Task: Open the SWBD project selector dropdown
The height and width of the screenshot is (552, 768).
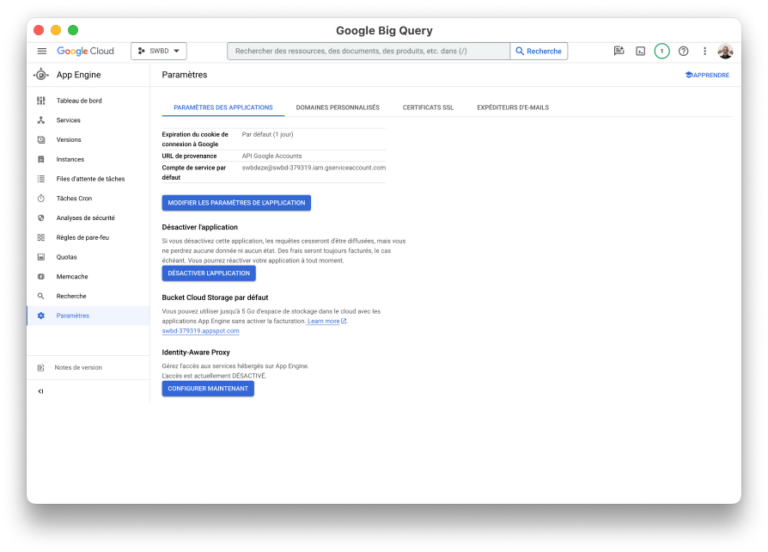Action: click(x=159, y=51)
